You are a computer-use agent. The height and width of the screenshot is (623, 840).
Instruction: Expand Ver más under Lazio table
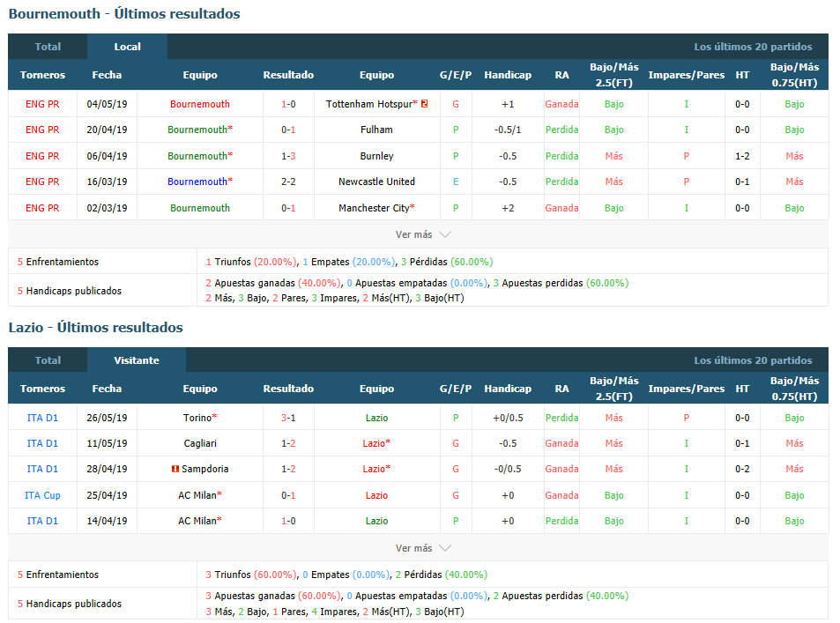coord(423,548)
